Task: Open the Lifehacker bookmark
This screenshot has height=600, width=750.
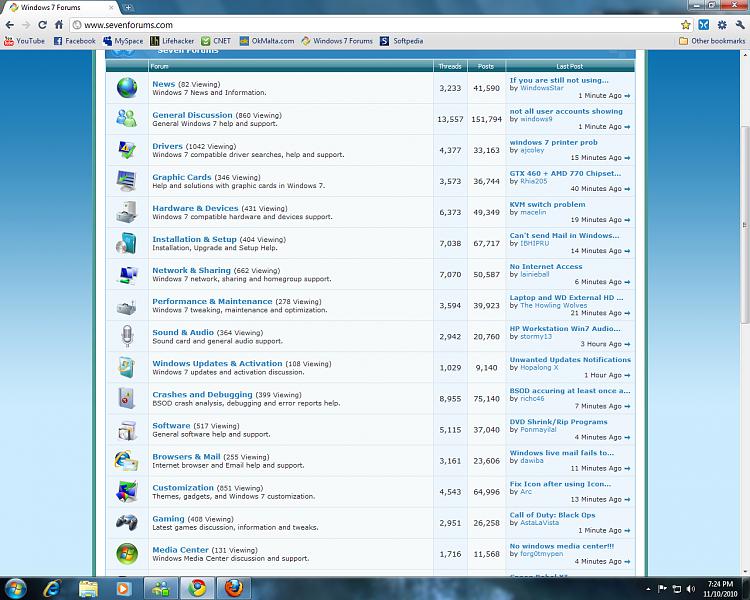Action: click(172, 41)
